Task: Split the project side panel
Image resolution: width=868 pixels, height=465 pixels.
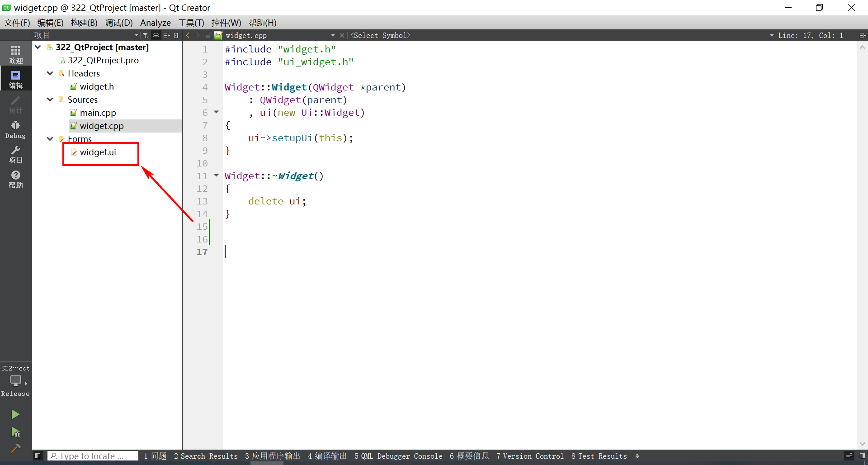Action: coord(166,35)
